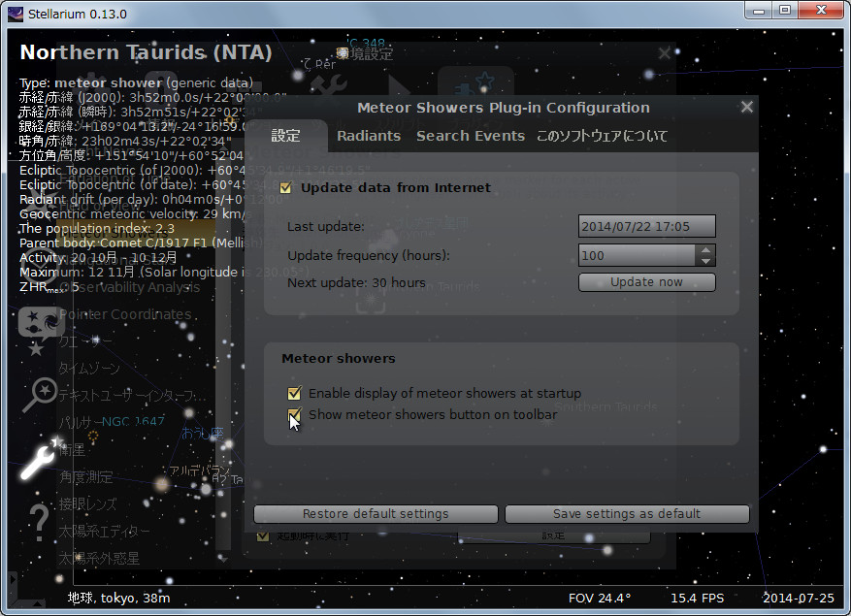Click the Update now button
Screen dimensions: 851x616
pyautogui.click(x=647, y=282)
